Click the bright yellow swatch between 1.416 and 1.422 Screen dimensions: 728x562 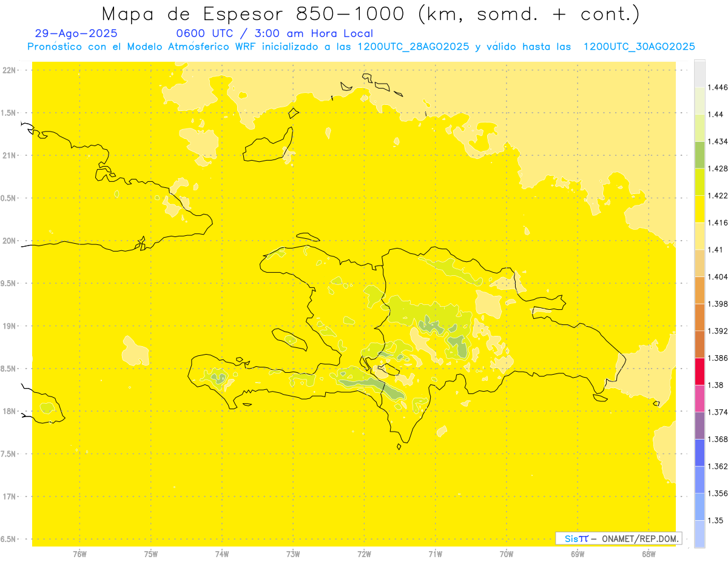click(699, 209)
